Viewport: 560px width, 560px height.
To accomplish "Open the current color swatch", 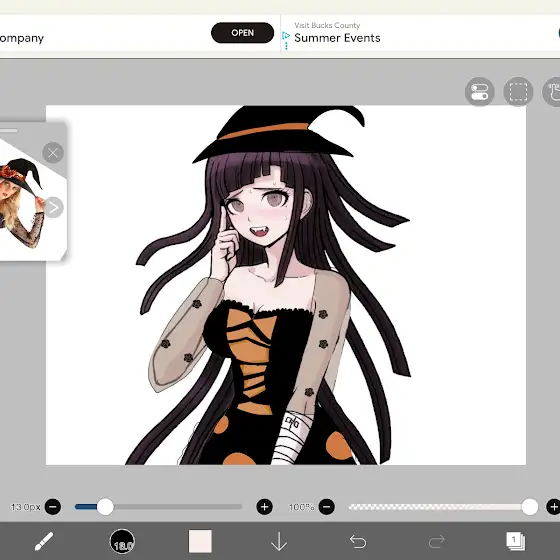I will coord(200,541).
